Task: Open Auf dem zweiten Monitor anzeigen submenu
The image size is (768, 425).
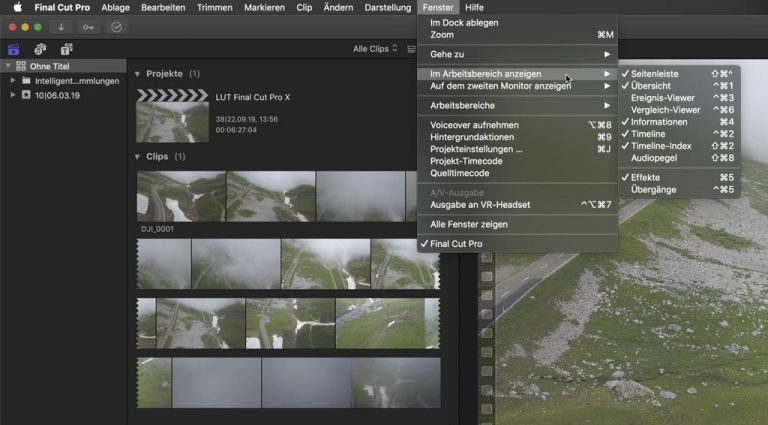Action: (517, 86)
